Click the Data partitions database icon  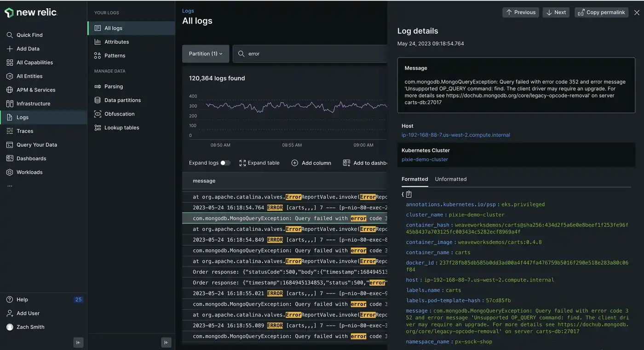[x=98, y=100]
